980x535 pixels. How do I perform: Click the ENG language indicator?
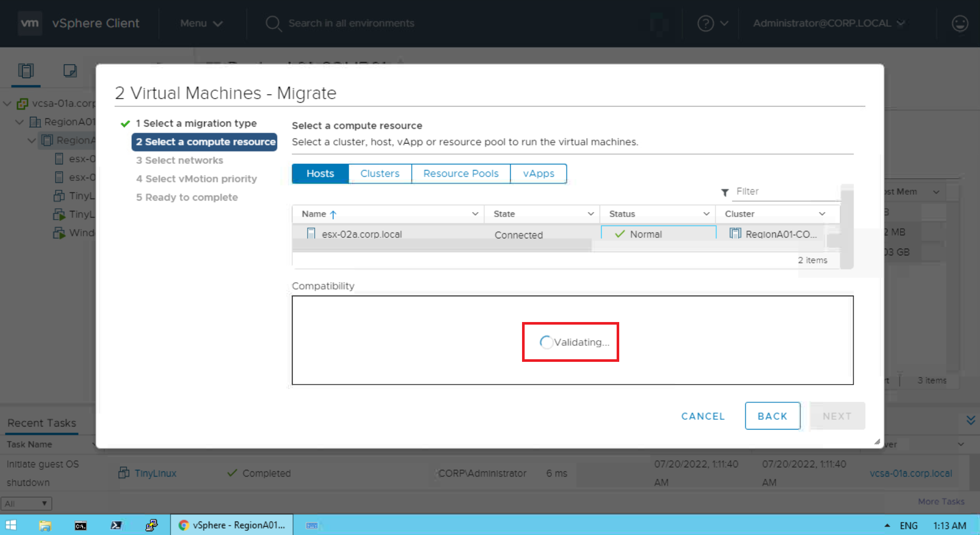[x=909, y=526]
